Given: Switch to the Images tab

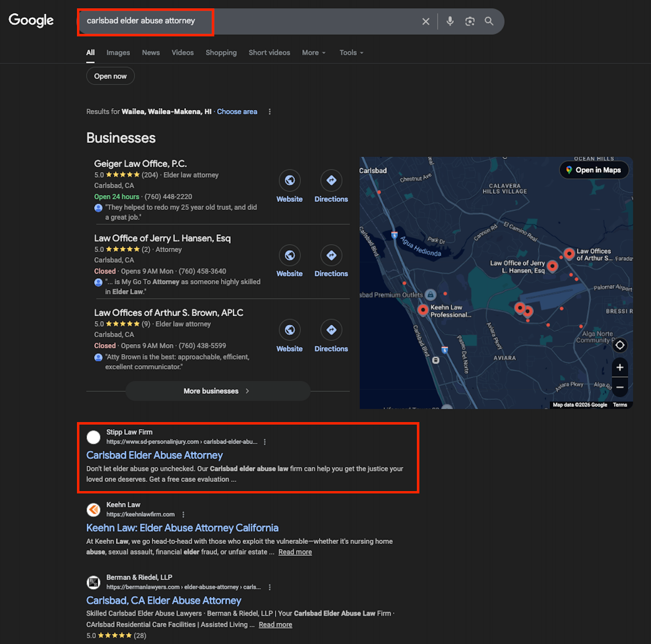Looking at the screenshot, I should [x=118, y=52].
